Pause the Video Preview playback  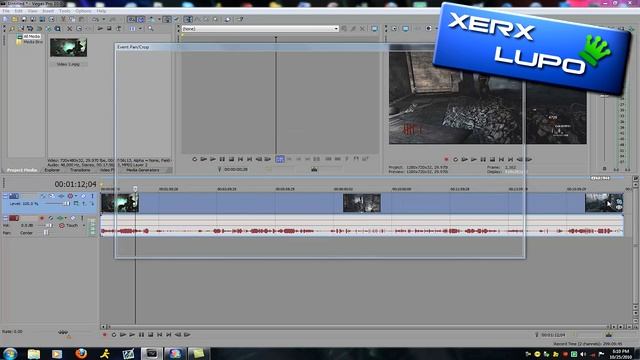coord(483,160)
